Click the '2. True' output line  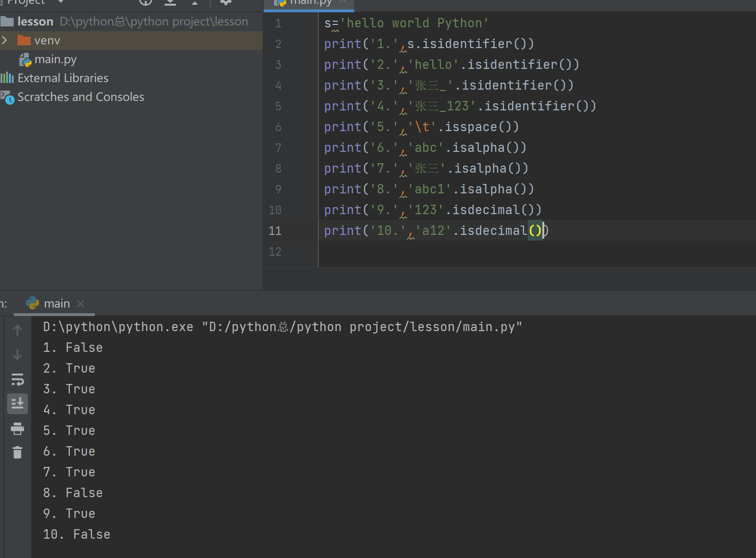coord(69,368)
